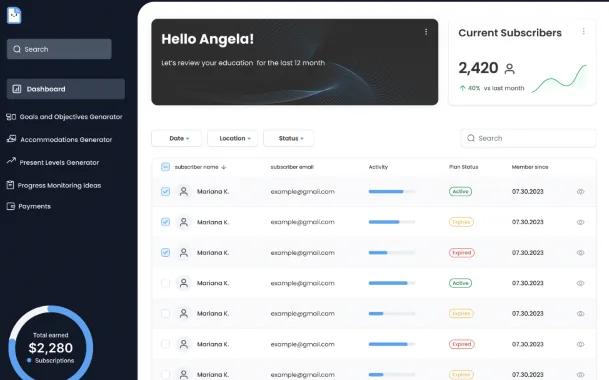Click the avatar in the checked Expires row
This screenshot has width=609, height=380.
(184, 222)
